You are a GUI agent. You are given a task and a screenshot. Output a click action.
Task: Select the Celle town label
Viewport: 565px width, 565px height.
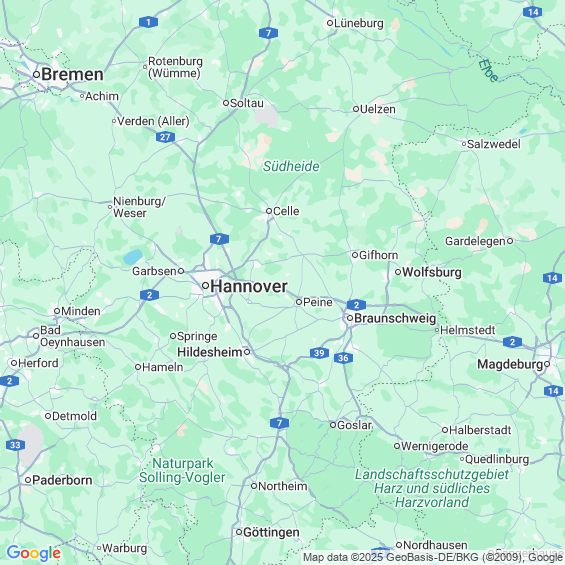pos(286,211)
